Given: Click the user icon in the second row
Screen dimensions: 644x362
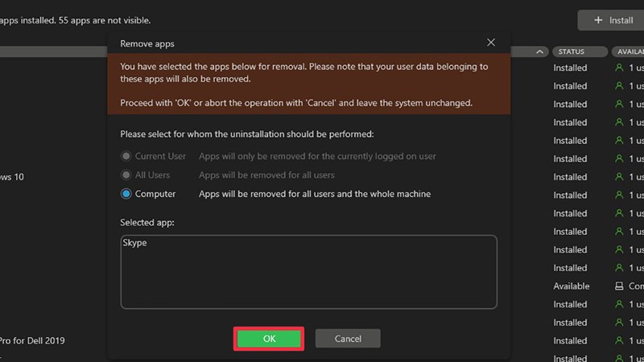Looking at the screenshot, I should point(619,86).
